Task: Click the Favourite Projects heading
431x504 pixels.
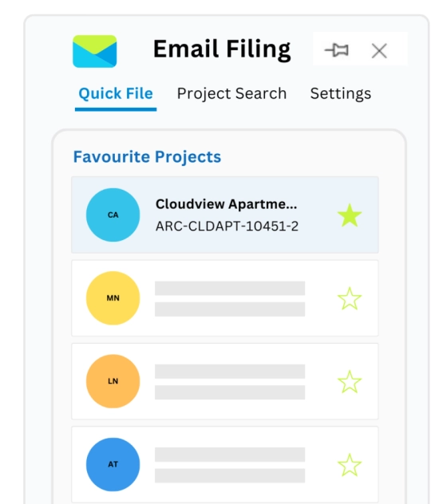Action: [x=147, y=157]
